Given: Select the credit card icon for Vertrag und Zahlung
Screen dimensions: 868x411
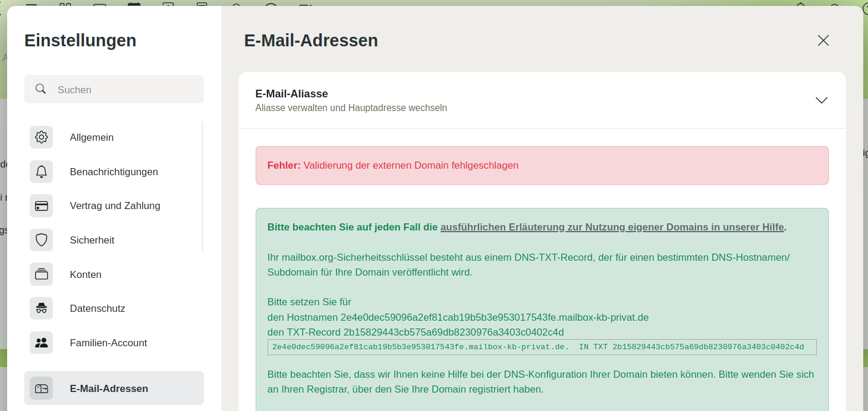Looking at the screenshot, I should click(x=41, y=206).
